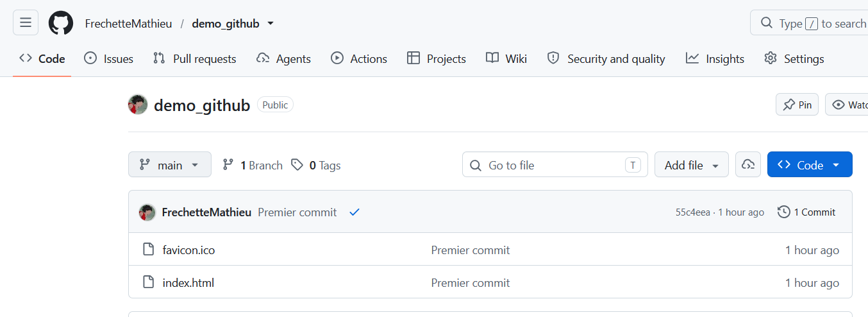Click commit author avatar in commit bar
868x317 pixels.
tap(147, 212)
